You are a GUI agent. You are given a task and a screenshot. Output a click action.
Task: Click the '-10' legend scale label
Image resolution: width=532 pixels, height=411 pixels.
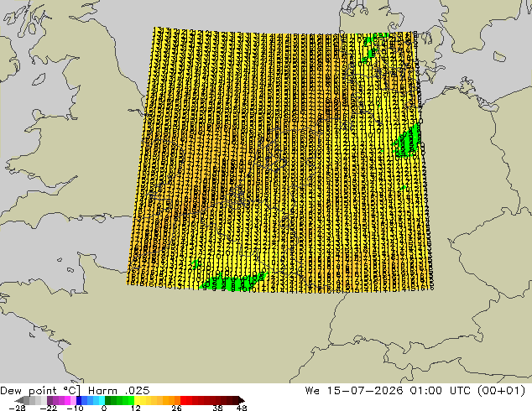(75, 408)
